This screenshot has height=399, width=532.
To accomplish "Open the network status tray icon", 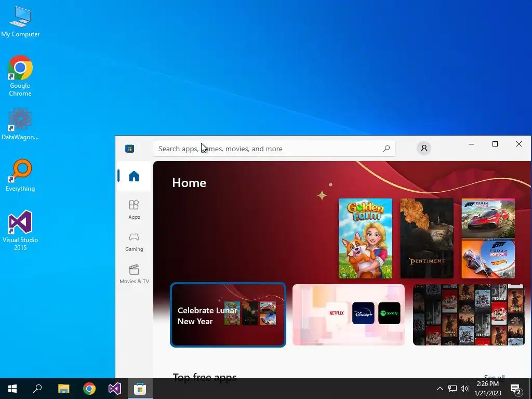I will pyautogui.click(x=453, y=389).
